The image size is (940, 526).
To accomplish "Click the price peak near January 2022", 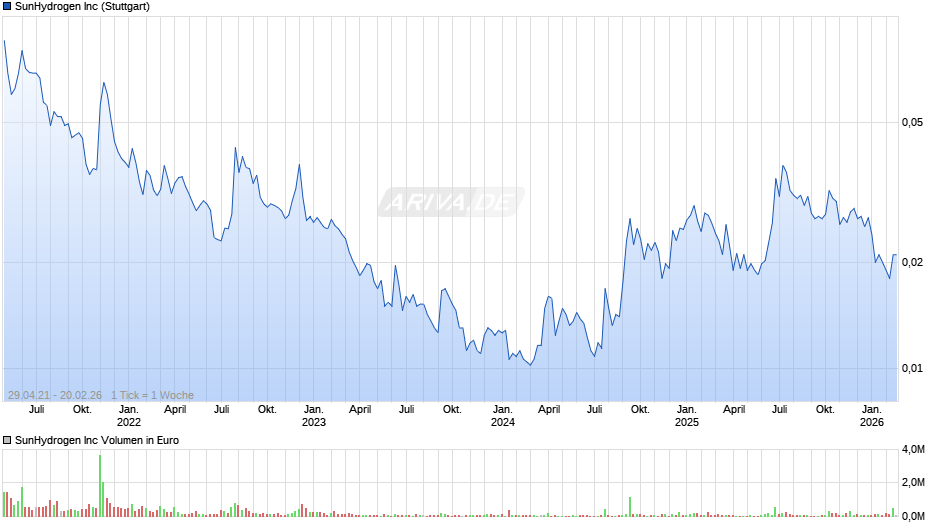I will pos(104,83).
